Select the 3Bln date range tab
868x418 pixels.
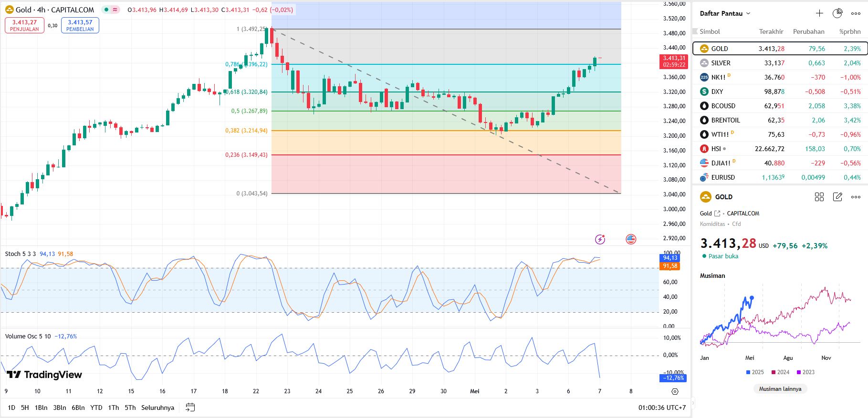(x=60, y=408)
